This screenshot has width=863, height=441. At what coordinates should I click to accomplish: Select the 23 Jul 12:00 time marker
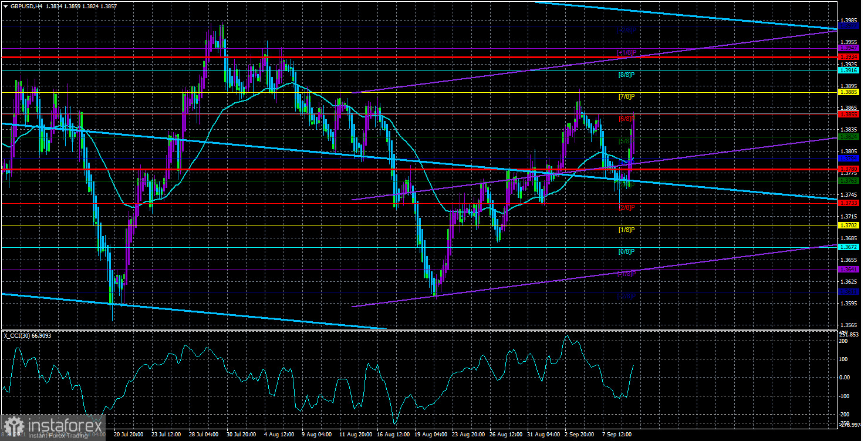(x=167, y=433)
